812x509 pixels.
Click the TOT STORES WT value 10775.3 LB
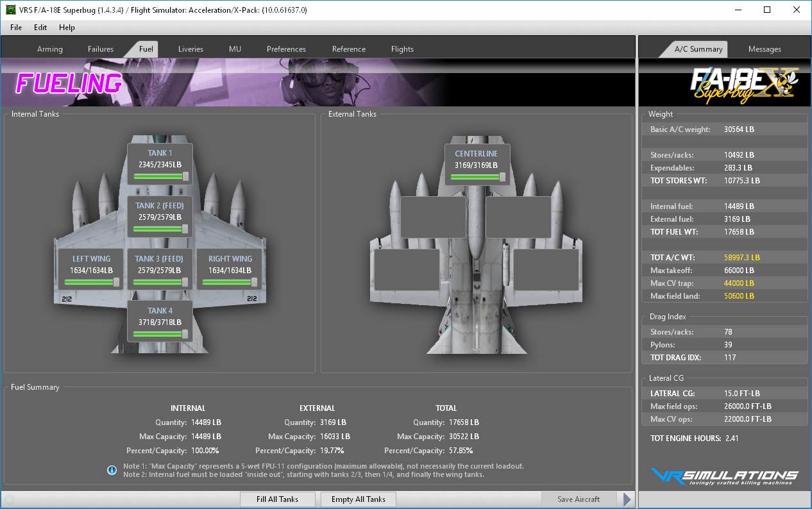[x=741, y=181]
